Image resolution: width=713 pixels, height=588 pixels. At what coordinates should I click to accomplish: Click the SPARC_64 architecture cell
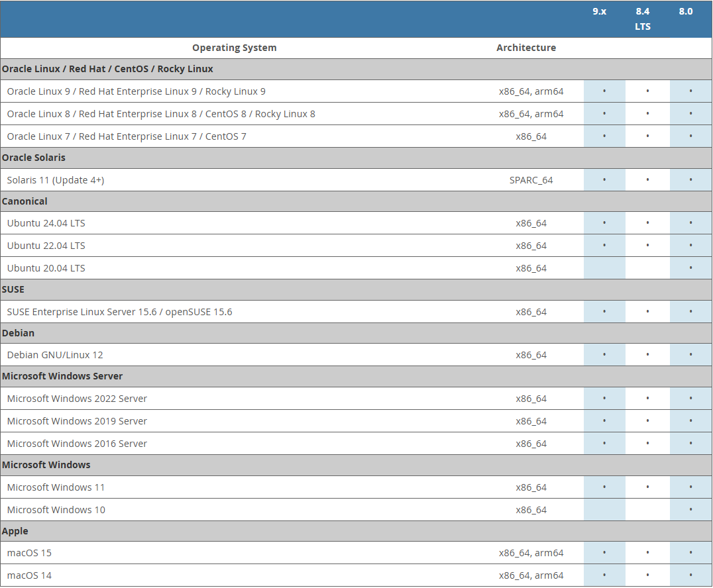coord(531,180)
